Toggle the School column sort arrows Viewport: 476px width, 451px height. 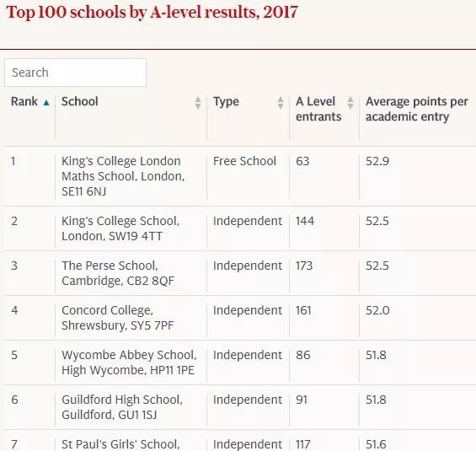pos(198,103)
